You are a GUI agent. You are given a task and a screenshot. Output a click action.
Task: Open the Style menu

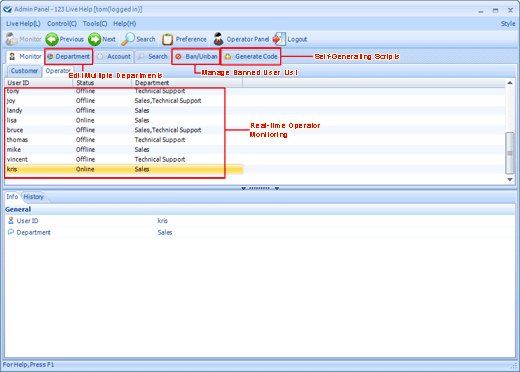[508, 24]
